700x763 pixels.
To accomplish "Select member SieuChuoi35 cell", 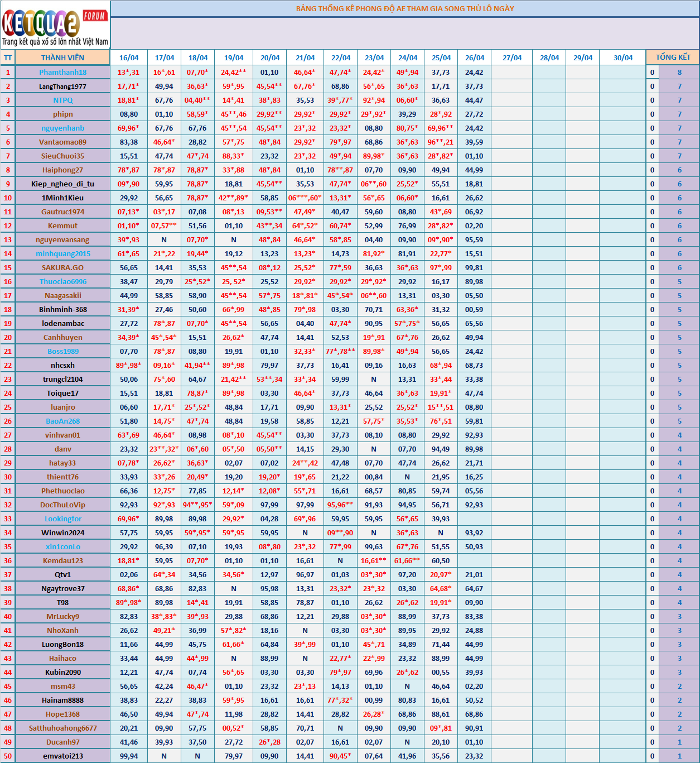I will coord(62,156).
